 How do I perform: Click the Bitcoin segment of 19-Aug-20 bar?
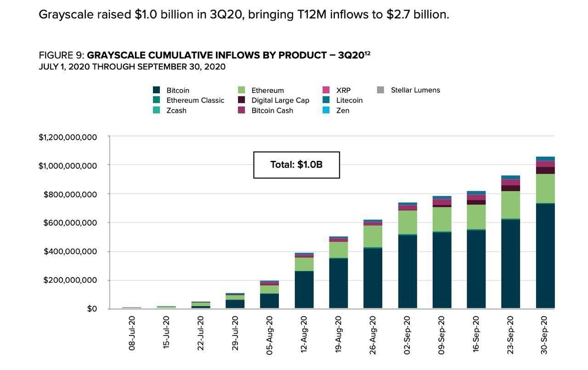click(339, 284)
